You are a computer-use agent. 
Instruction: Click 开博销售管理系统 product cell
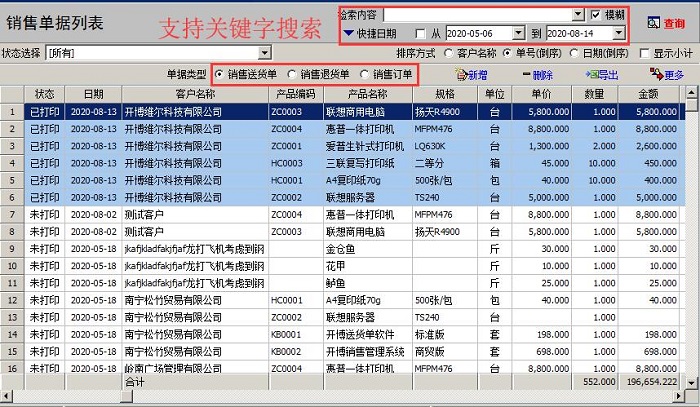pos(365,352)
